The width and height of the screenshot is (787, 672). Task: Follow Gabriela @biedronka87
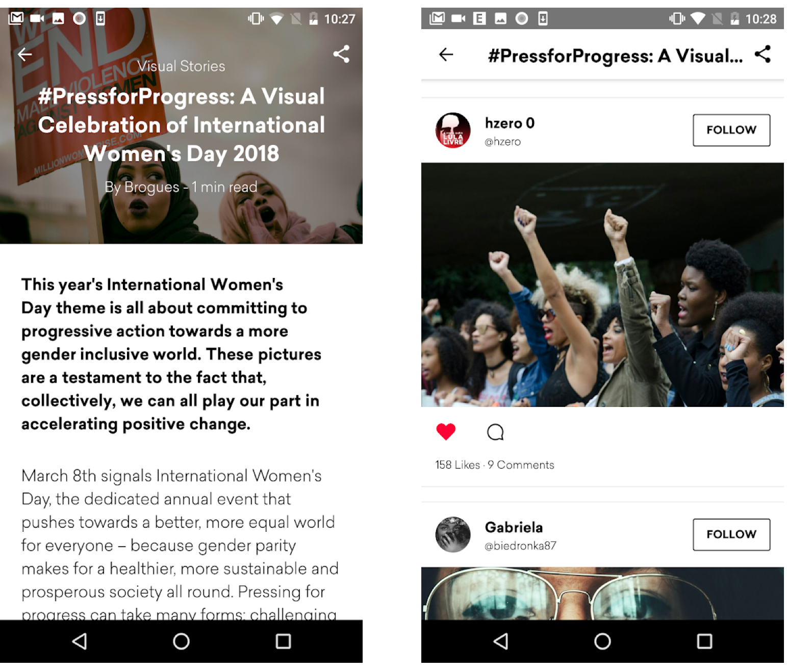731,534
